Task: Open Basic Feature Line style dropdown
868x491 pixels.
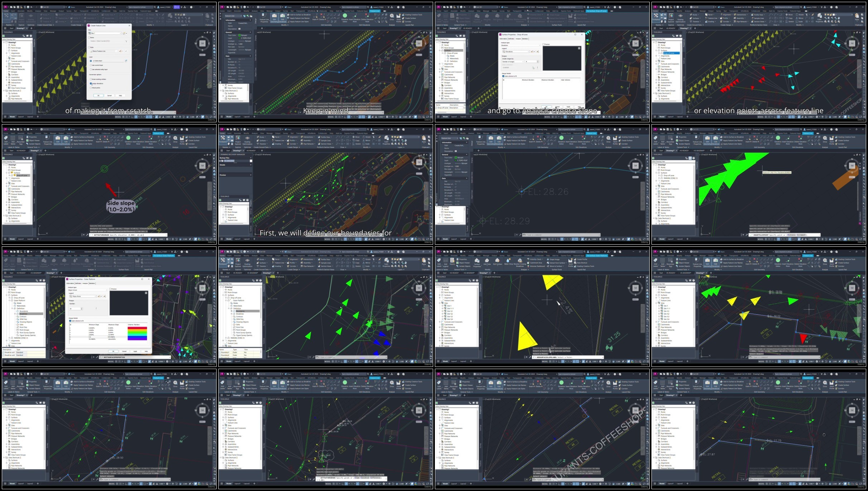Action: (104, 51)
